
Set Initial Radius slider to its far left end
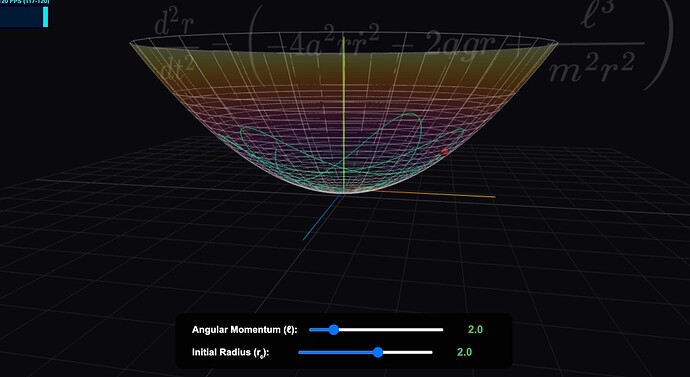299,352
